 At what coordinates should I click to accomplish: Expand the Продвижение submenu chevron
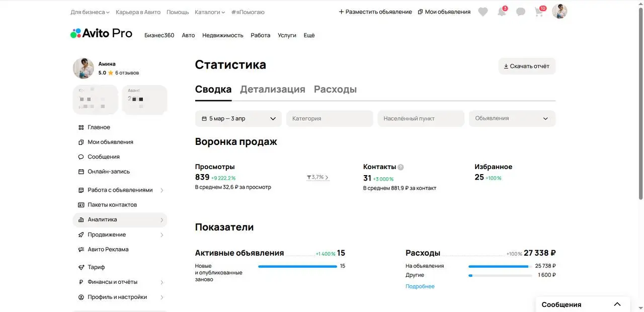pos(162,235)
